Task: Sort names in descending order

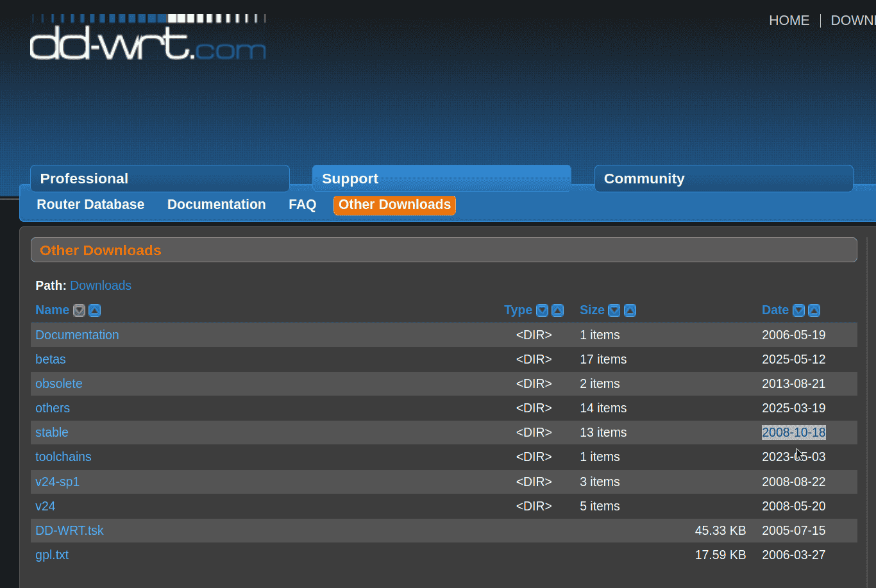Action: pos(79,310)
